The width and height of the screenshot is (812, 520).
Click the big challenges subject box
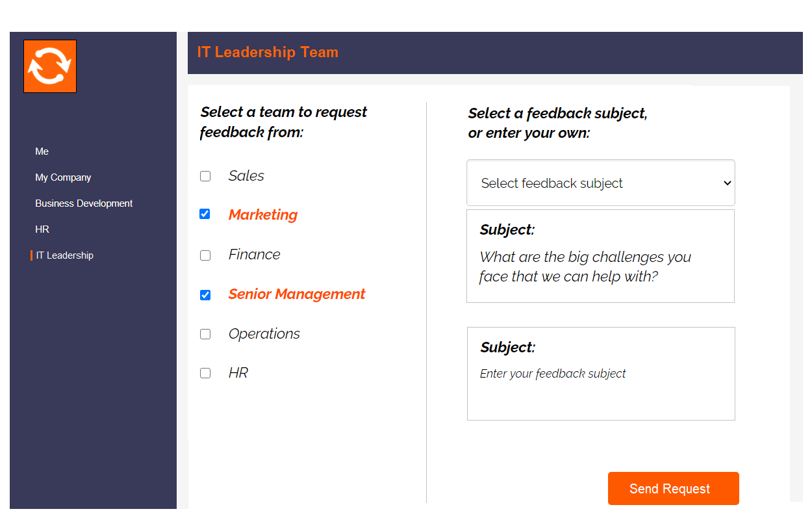pyautogui.click(x=600, y=256)
